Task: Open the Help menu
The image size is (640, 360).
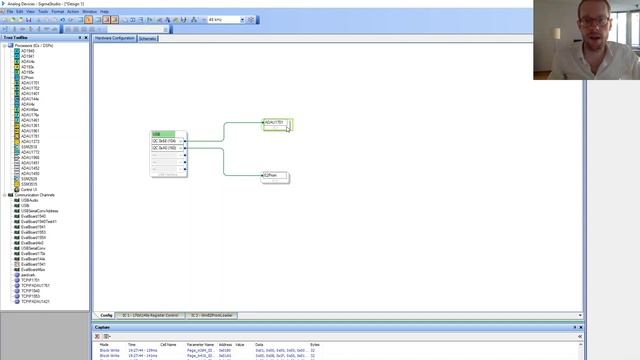Action: 104,11
